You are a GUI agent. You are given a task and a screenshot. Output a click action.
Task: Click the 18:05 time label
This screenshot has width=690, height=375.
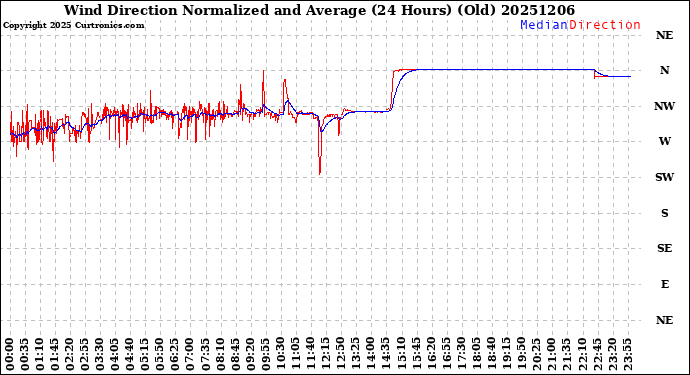[x=477, y=354]
